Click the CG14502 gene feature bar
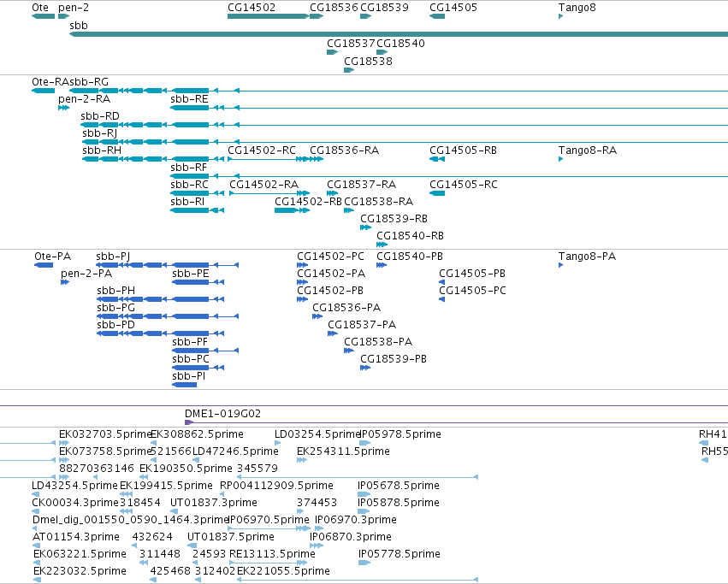This screenshot has width=728, height=584. (x=269, y=16)
